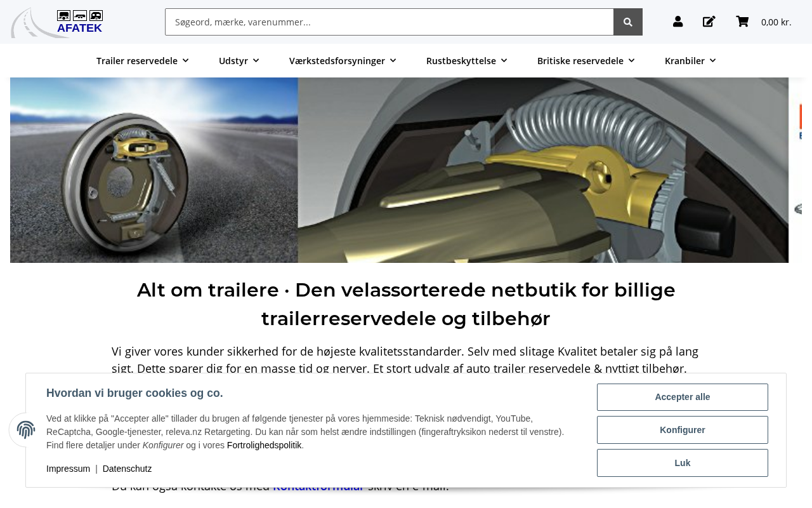
Task: Open the fingerprint consent settings icon
Action: tap(26, 430)
